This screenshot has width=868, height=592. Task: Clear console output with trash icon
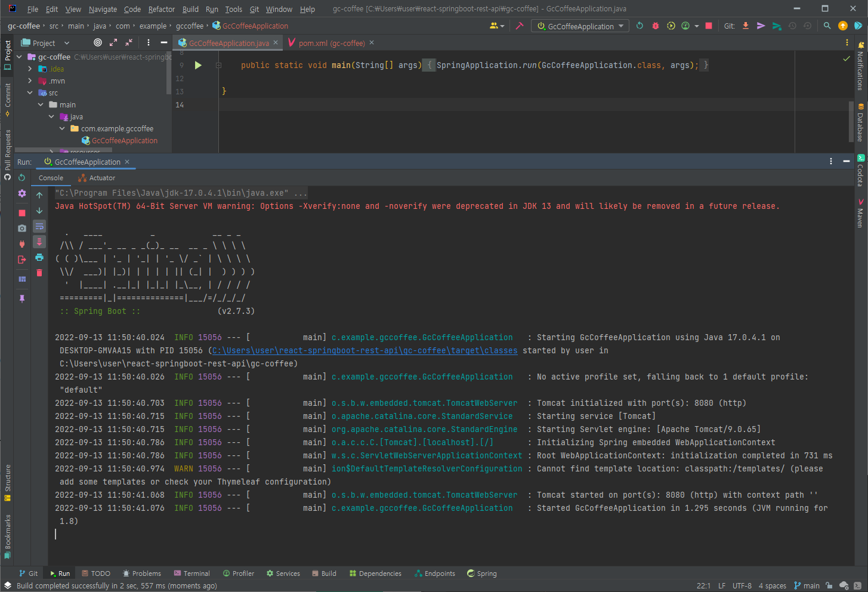coord(39,273)
